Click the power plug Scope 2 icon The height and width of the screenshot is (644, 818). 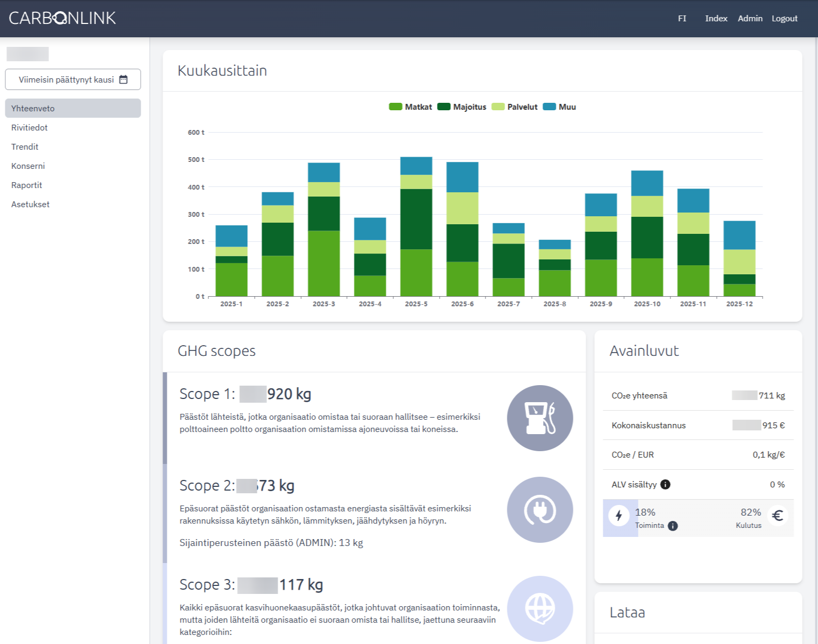(x=540, y=510)
